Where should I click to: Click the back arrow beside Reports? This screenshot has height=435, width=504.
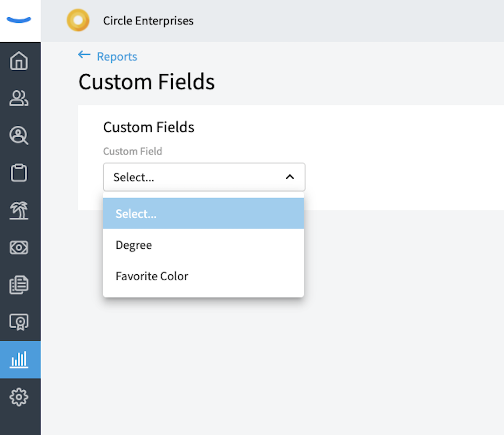click(x=84, y=55)
